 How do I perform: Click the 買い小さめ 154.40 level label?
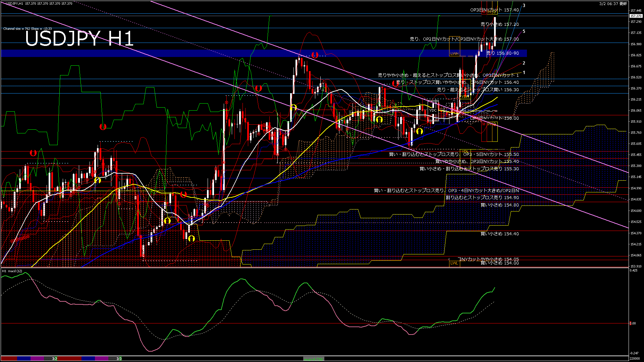(x=499, y=234)
